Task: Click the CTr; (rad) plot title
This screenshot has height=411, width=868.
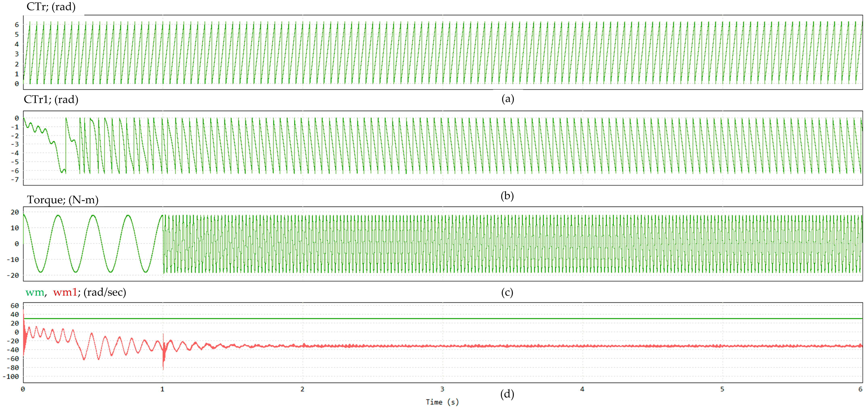Action: pyautogui.click(x=51, y=7)
